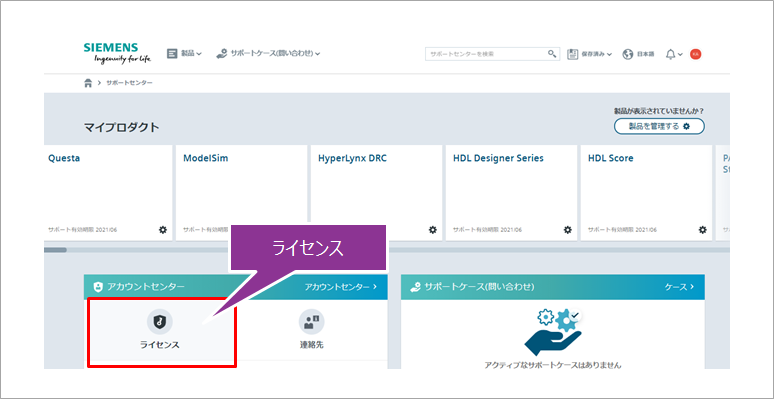Click the support case hand-gear icon in navbar
The height and width of the screenshot is (399, 774).
pyautogui.click(x=222, y=54)
